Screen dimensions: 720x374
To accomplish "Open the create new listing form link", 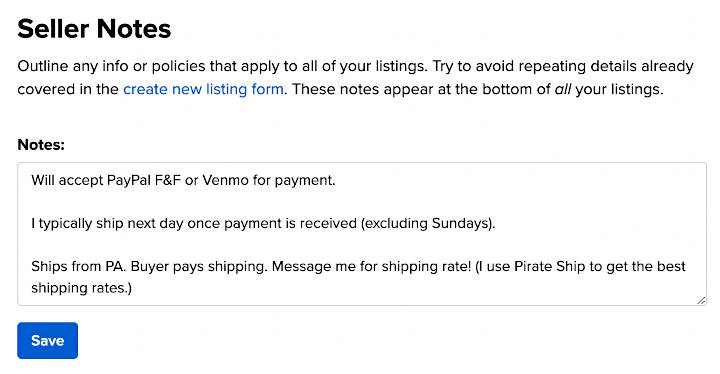I will pos(203,89).
